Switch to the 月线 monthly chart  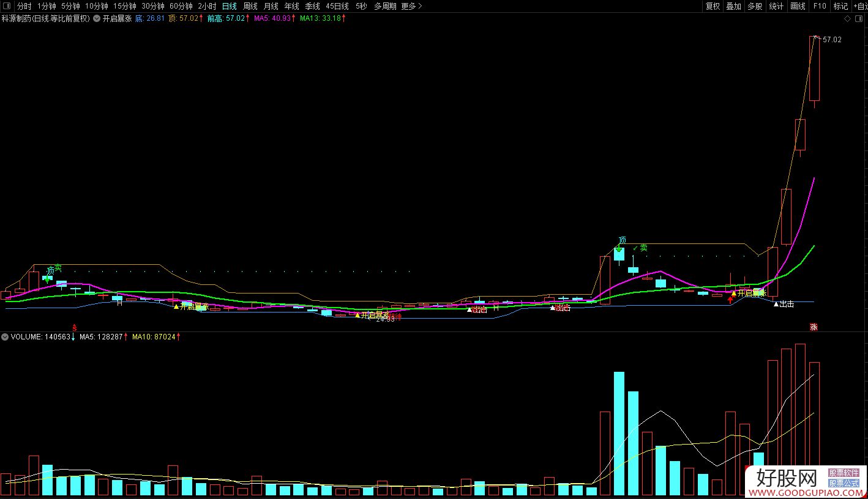pos(271,6)
